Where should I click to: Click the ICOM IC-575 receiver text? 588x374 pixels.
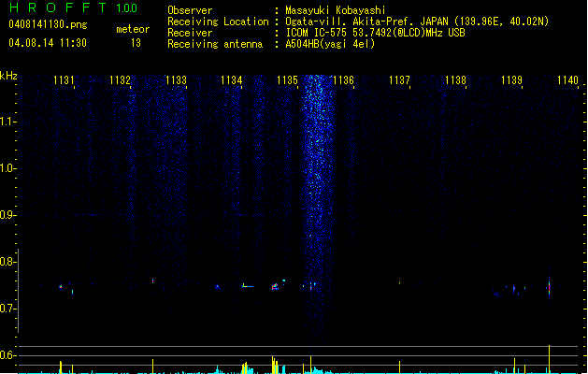click(x=375, y=33)
